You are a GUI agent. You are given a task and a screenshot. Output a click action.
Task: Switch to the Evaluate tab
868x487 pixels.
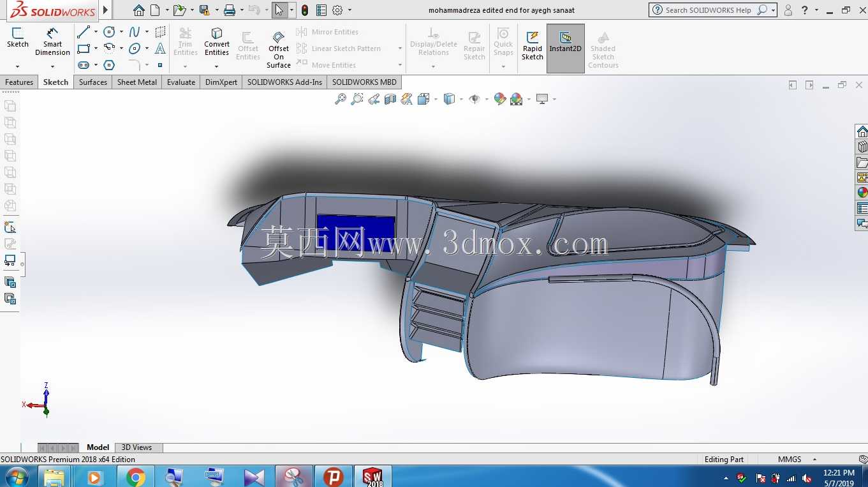tap(181, 82)
